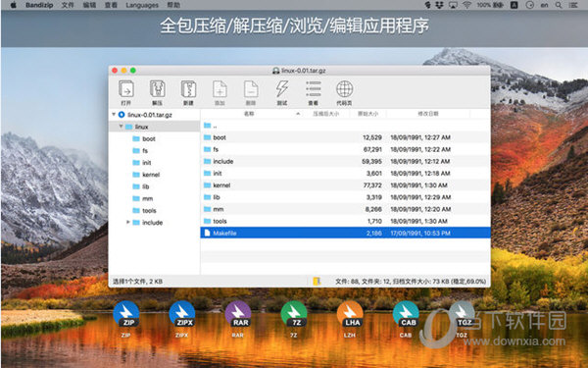The image size is (588, 368).
Task: Collapse the linux folder in the tree
Action: click(122, 127)
